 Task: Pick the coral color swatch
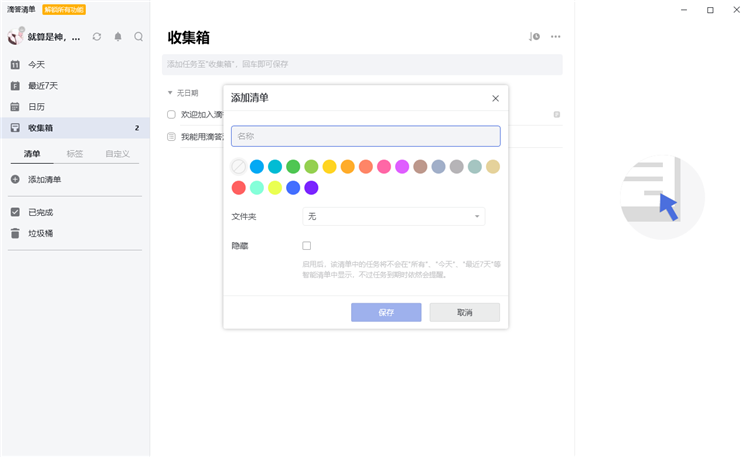coord(366,167)
